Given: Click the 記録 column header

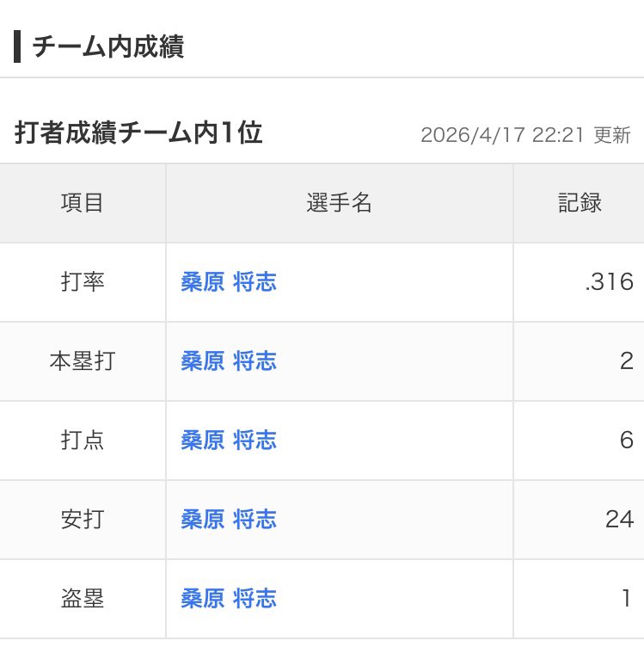Looking at the screenshot, I should click(x=580, y=203).
